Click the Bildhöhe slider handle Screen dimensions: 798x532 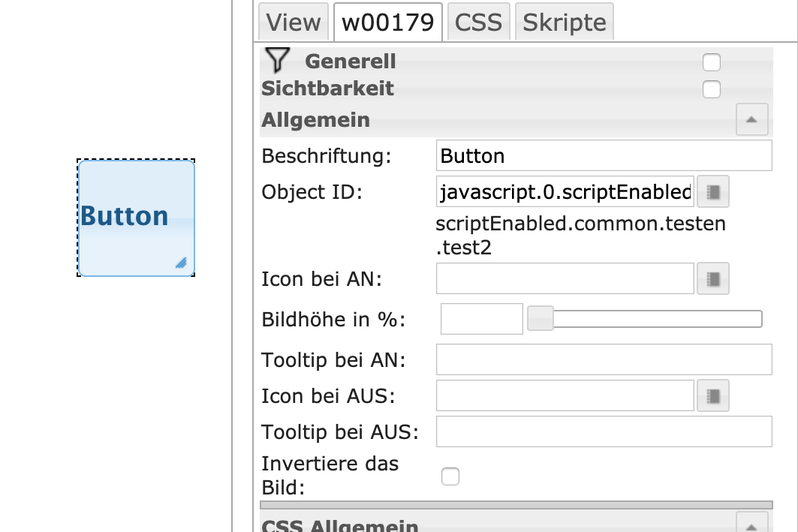(x=541, y=319)
